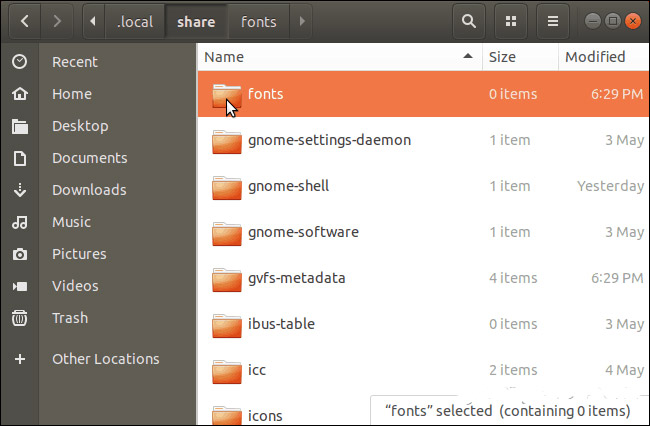
Task: Go forward with the right arrow
Action: (57, 21)
